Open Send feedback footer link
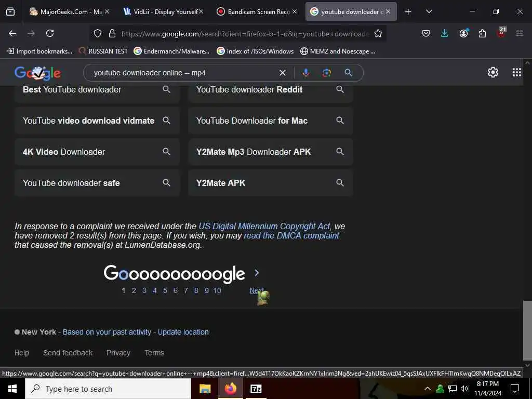Image resolution: width=532 pixels, height=399 pixels. coord(68,353)
